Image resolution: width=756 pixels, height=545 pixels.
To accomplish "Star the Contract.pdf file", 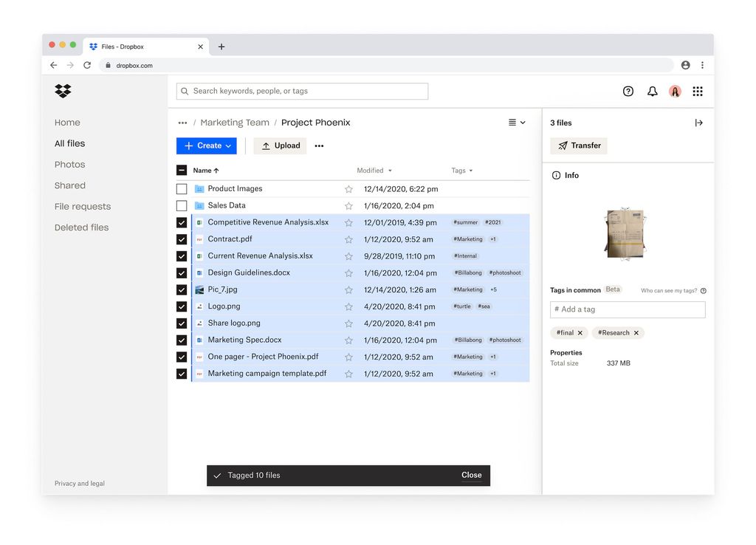I will [x=348, y=239].
